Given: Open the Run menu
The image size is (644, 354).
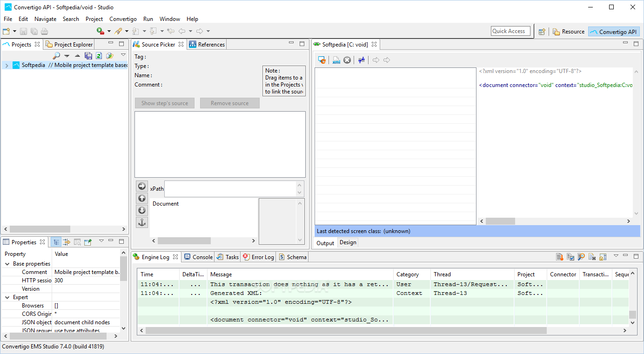Looking at the screenshot, I should click(x=148, y=19).
